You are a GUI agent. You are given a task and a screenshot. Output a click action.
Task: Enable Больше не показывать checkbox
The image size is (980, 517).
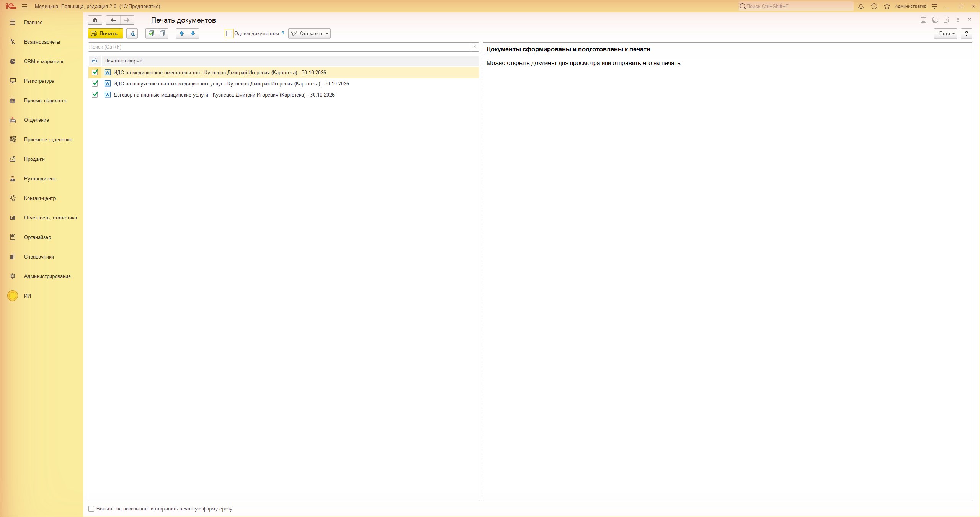91,509
